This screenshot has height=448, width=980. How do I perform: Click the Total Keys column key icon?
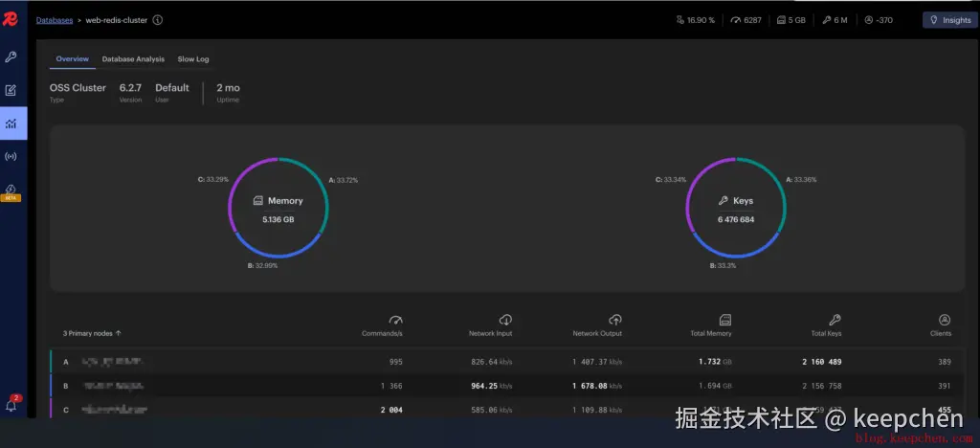pos(835,320)
